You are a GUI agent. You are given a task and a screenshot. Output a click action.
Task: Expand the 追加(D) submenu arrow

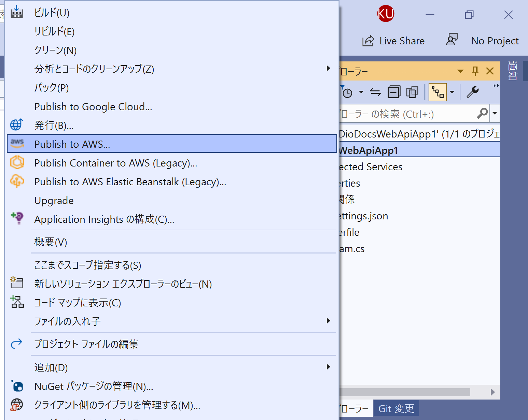328,367
